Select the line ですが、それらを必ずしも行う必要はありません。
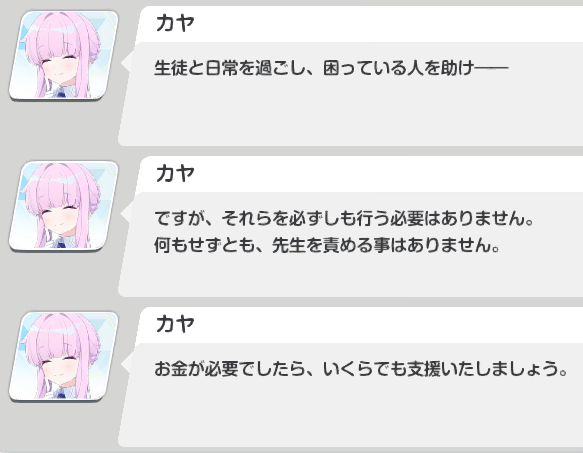 pos(344,218)
